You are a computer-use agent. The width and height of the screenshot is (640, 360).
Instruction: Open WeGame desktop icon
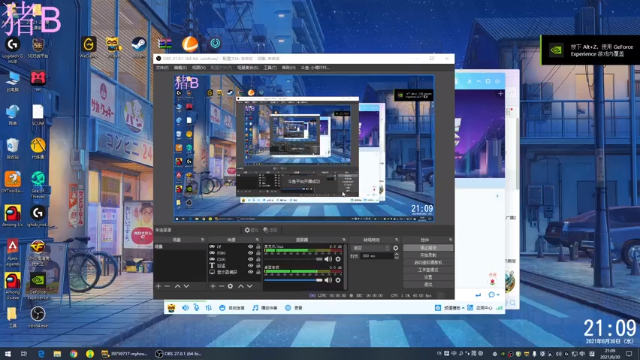[88, 47]
